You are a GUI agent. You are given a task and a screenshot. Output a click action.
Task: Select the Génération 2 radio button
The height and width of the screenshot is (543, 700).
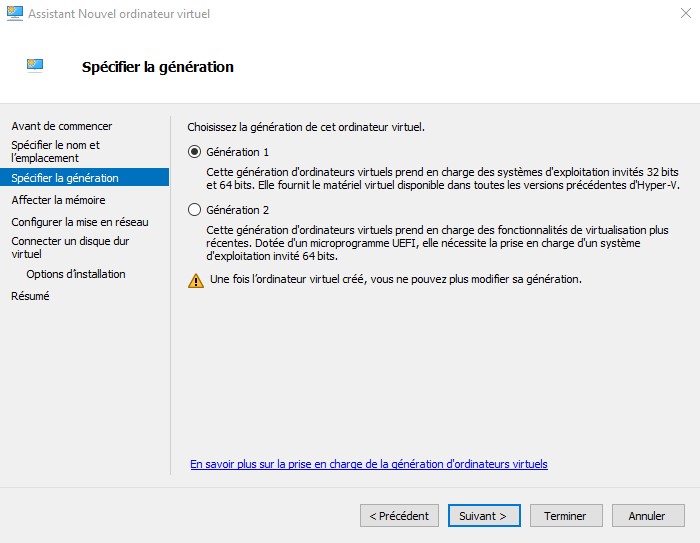(194, 210)
